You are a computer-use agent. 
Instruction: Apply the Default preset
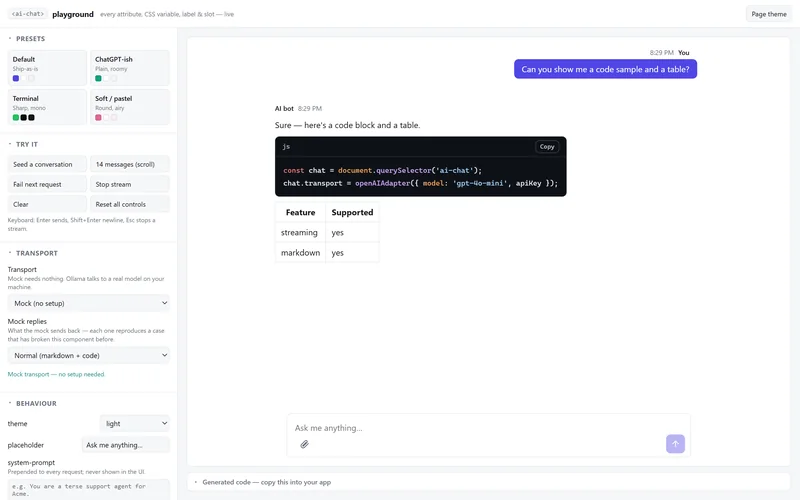pos(47,68)
